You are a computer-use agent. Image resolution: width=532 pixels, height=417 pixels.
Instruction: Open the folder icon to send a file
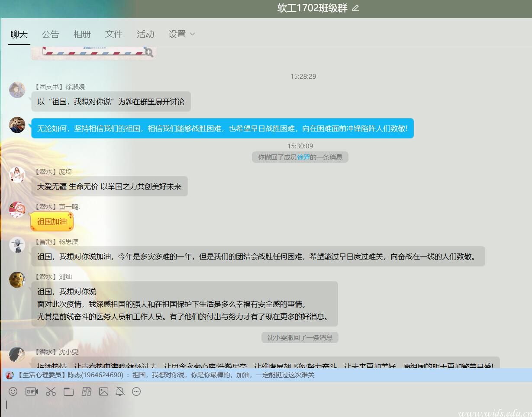(x=68, y=391)
